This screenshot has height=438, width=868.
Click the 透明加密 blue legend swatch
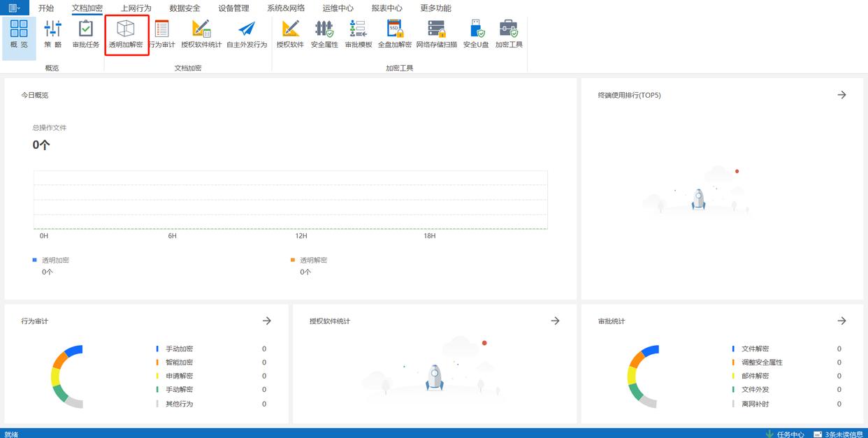[35, 260]
